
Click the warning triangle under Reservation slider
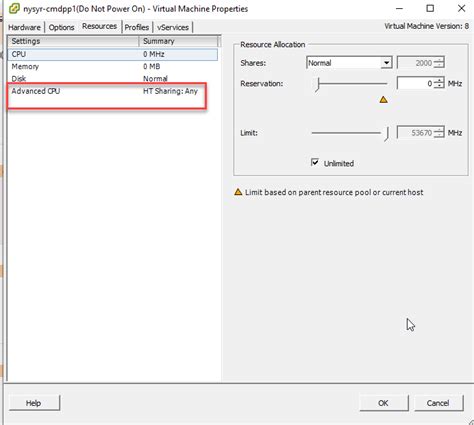point(383,99)
